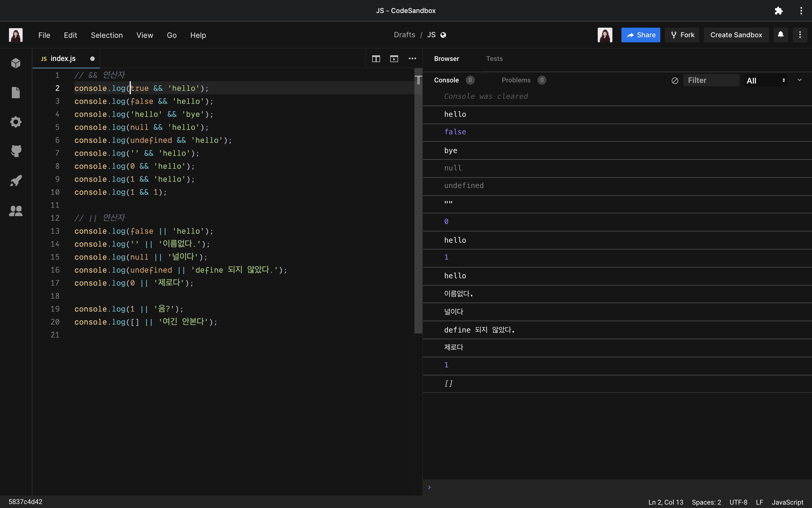Click the console Filter input field
Viewport: 812px width, 508px height.
(x=711, y=81)
